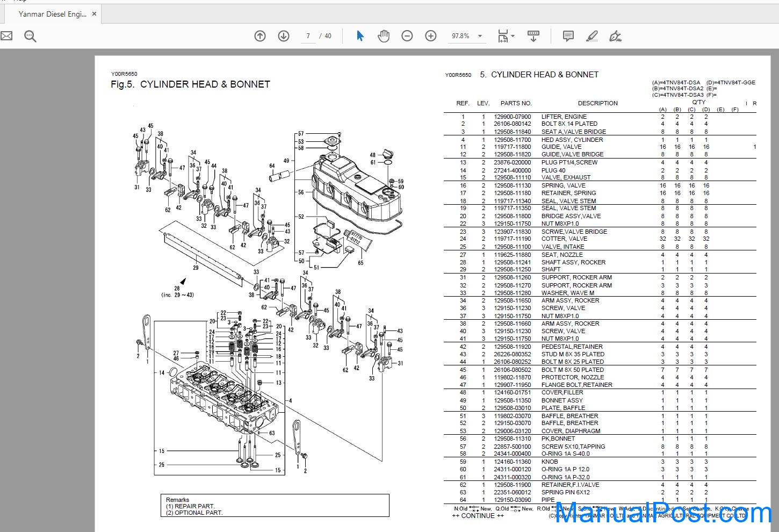Click the fit page width tool

[503, 36]
